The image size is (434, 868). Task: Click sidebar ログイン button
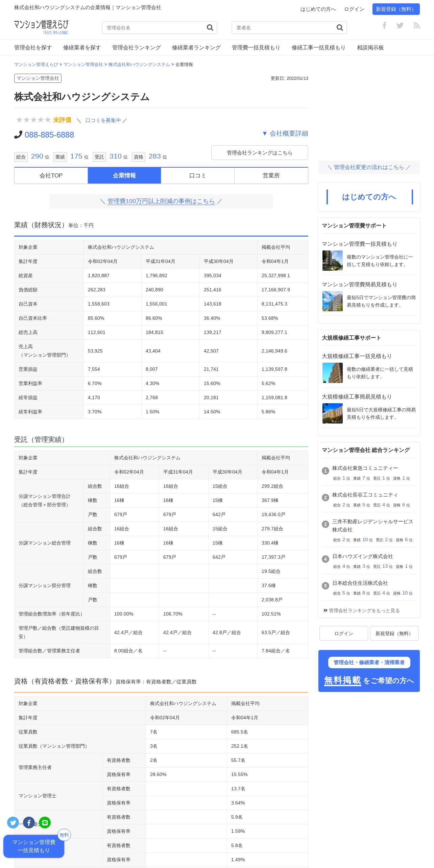pyautogui.click(x=344, y=633)
